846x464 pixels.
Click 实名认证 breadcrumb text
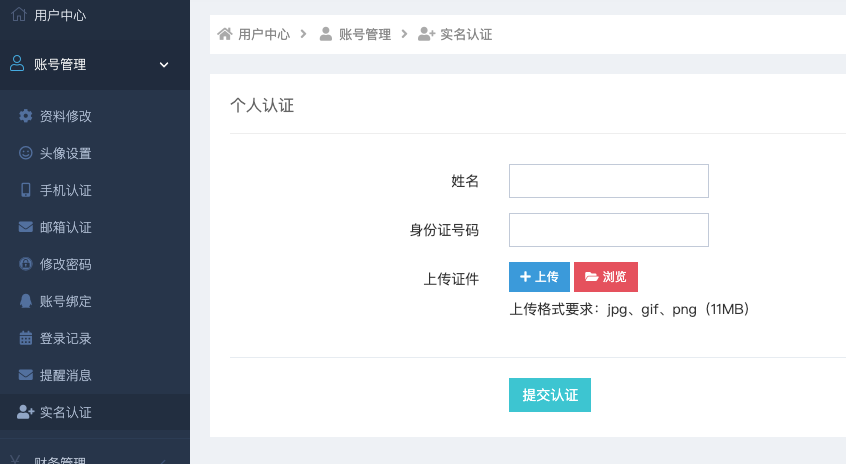(x=466, y=35)
